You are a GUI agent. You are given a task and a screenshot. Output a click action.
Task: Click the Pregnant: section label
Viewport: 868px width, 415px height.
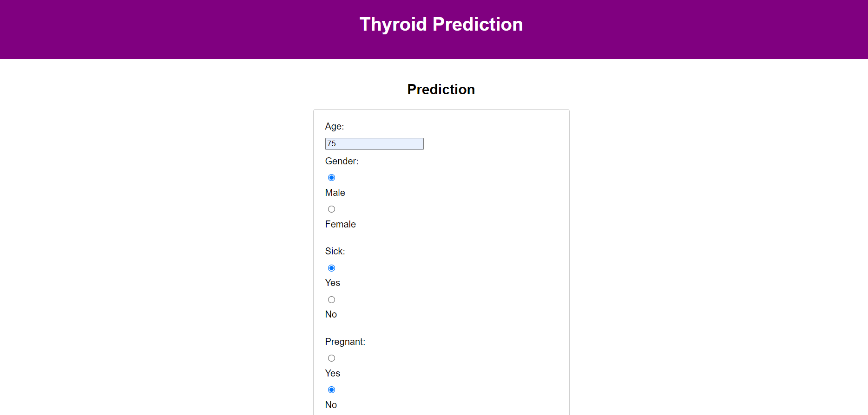[345, 342]
